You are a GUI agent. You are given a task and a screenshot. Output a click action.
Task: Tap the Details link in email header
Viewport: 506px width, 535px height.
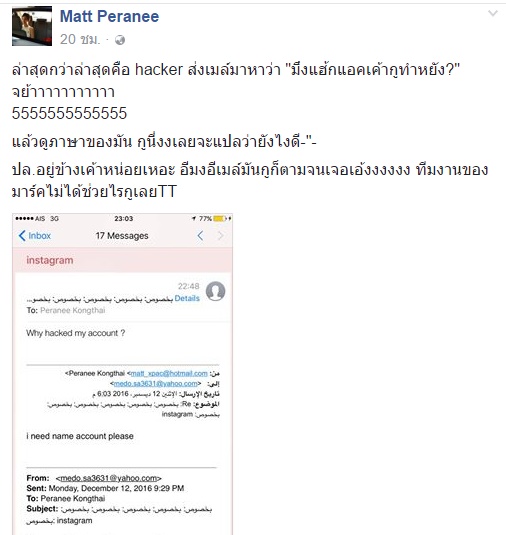(187, 298)
